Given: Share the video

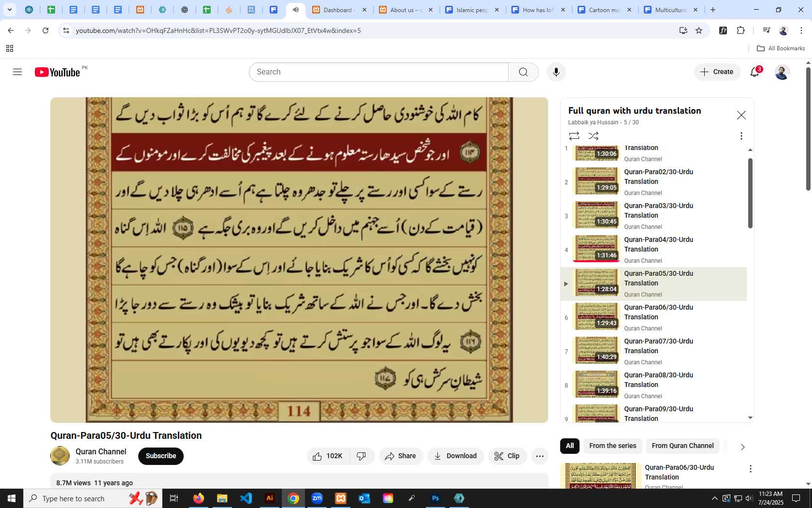Looking at the screenshot, I should (401, 456).
